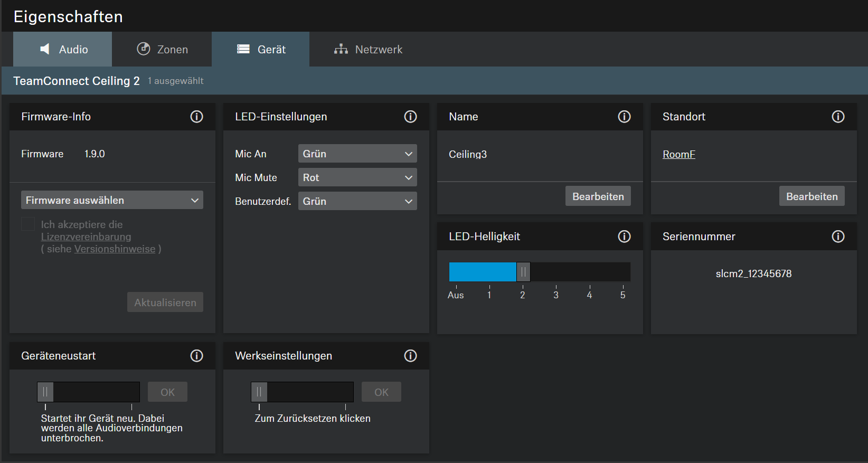The width and height of the screenshot is (868, 463).
Task: Open the Versionshinweise link
Action: tap(115, 249)
